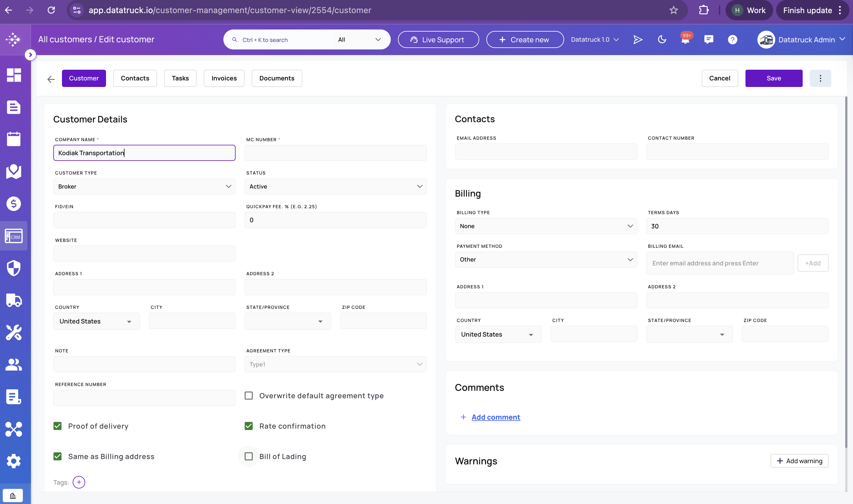Viewport: 853px width, 504px height.
Task: Open the truck fleet sidebar icon
Action: pyautogui.click(x=14, y=300)
